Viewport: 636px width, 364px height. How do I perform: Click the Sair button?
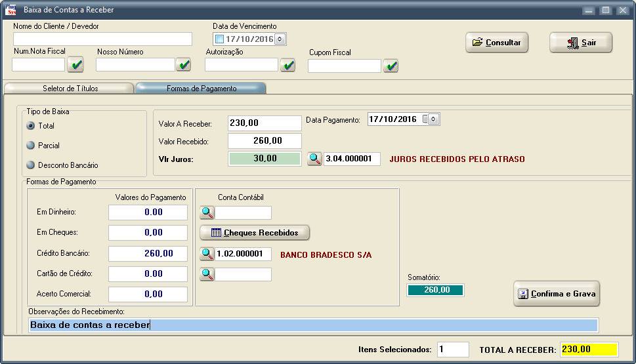581,42
